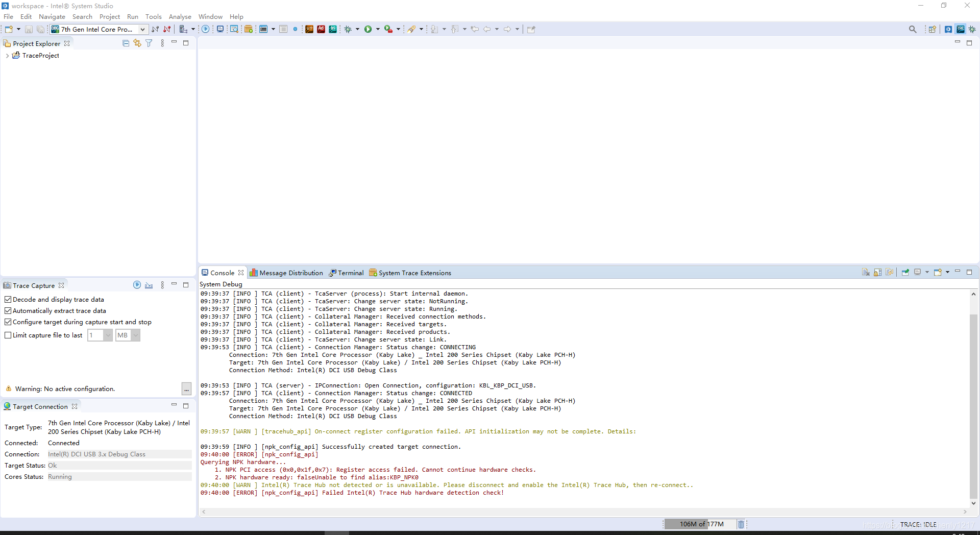Click the console vertical scrollbar
The image size is (980, 535).
tap(973, 398)
